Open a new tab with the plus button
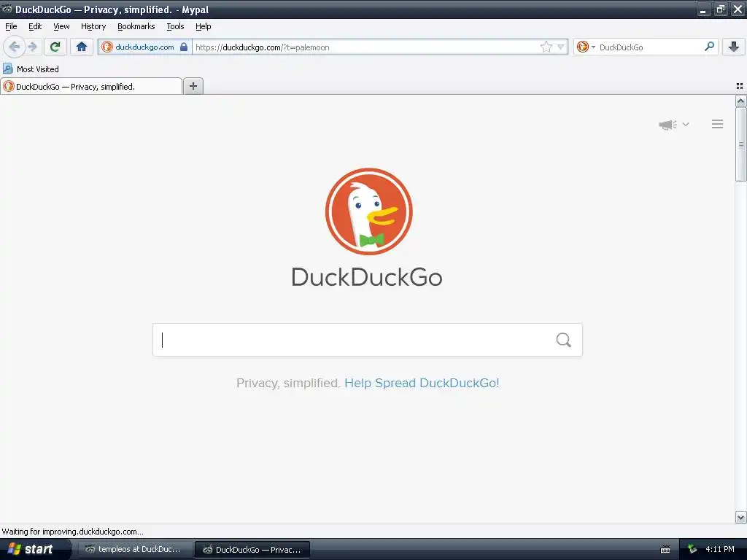 (193, 86)
